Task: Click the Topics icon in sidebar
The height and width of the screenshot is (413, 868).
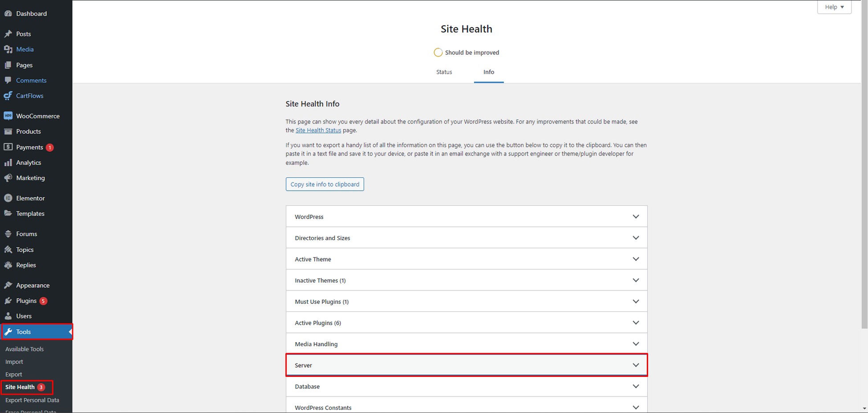Action: [x=8, y=249]
